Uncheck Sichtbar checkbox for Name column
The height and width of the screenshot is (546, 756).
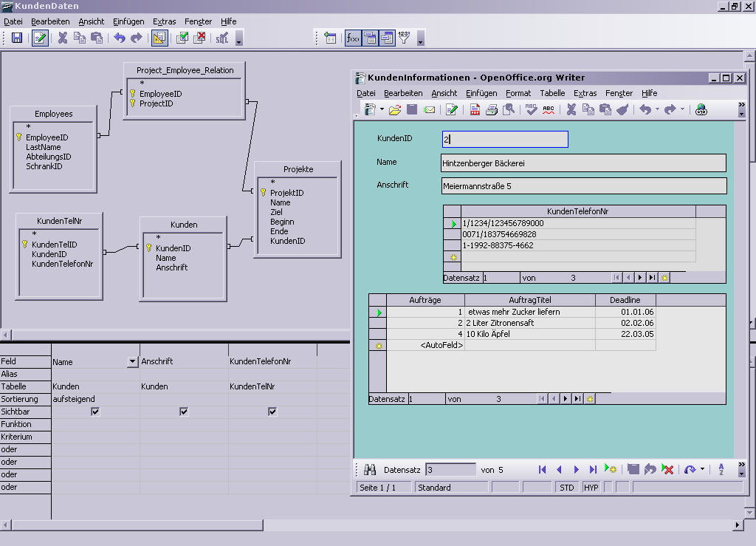pos(95,412)
